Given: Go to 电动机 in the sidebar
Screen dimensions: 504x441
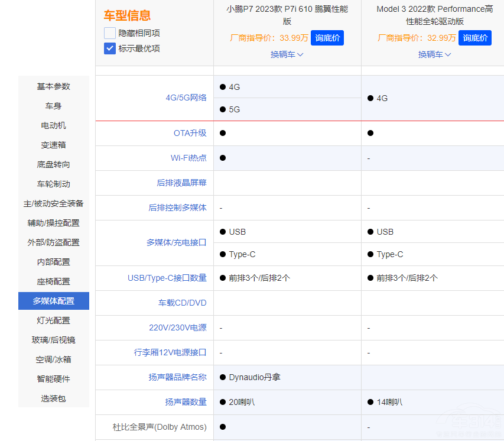Looking at the screenshot, I should tap(54, 125).
